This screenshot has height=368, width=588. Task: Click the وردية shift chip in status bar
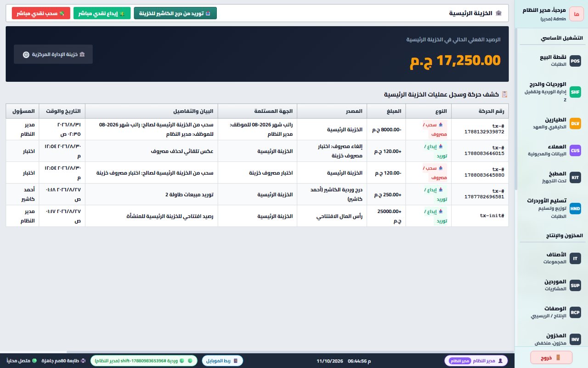[x=144, y=361]
